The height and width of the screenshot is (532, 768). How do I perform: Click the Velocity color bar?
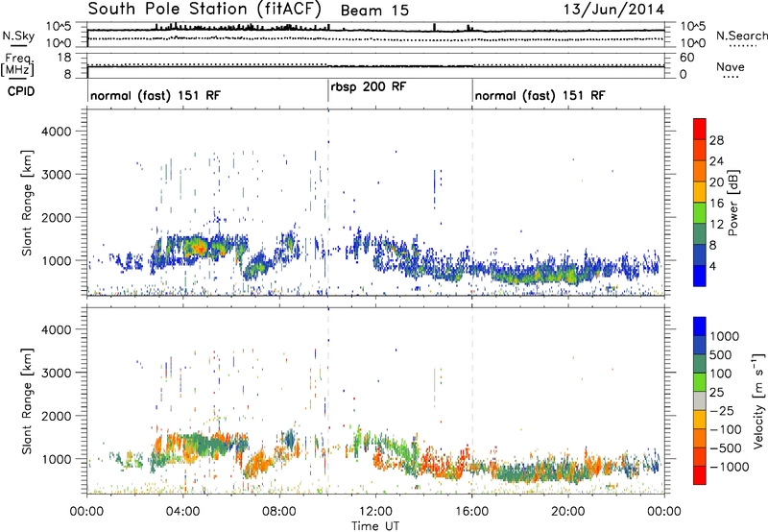tap(700, 400)
